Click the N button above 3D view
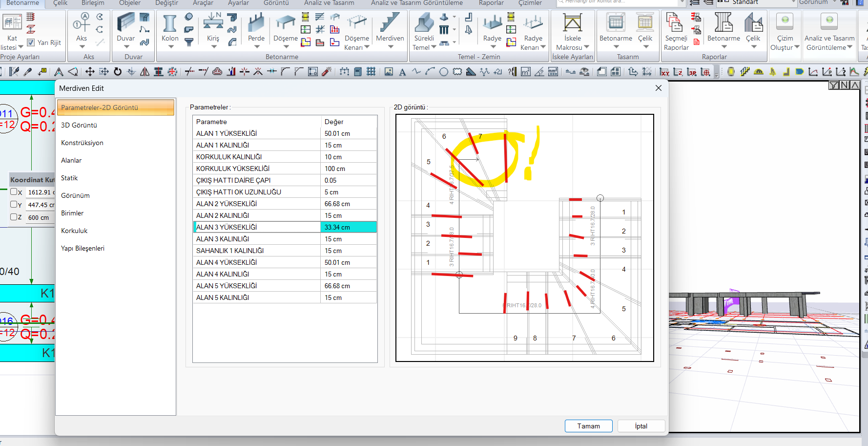 click(845, 85)
